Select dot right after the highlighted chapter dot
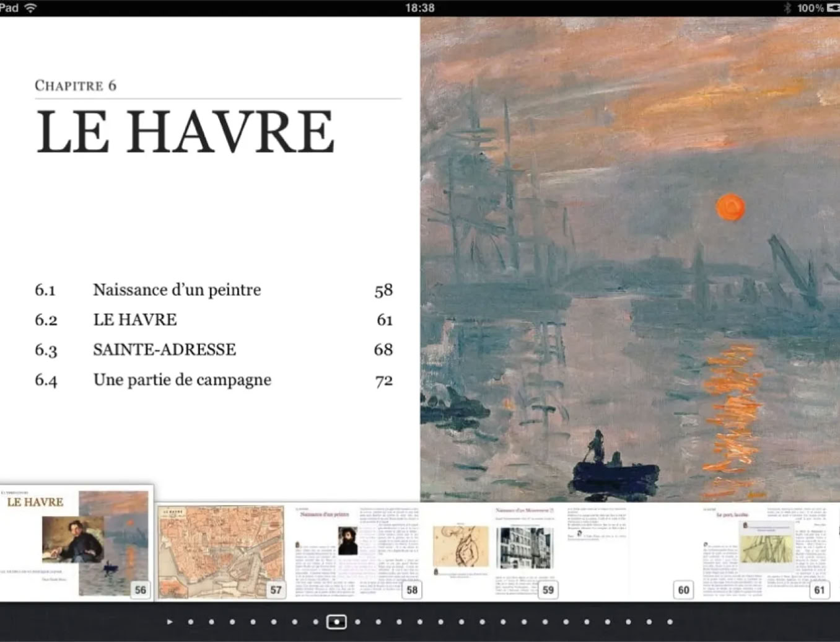840x642 pixels. pyautogui.click(x=357, y=622)
